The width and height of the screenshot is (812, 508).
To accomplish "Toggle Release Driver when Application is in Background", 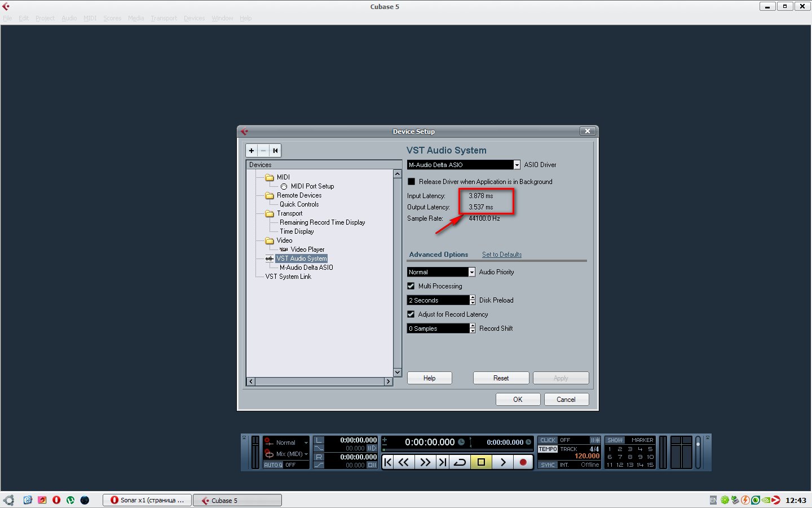I will point(411,182).
